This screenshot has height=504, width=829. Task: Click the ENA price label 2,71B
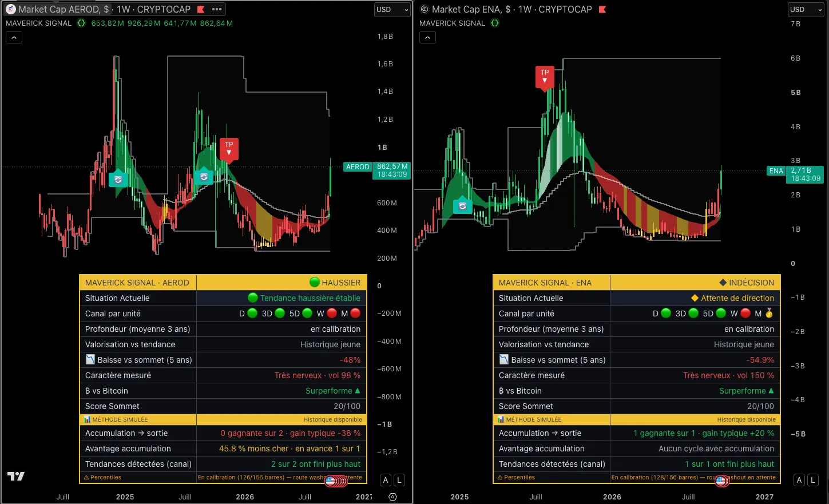click(806, 174)
